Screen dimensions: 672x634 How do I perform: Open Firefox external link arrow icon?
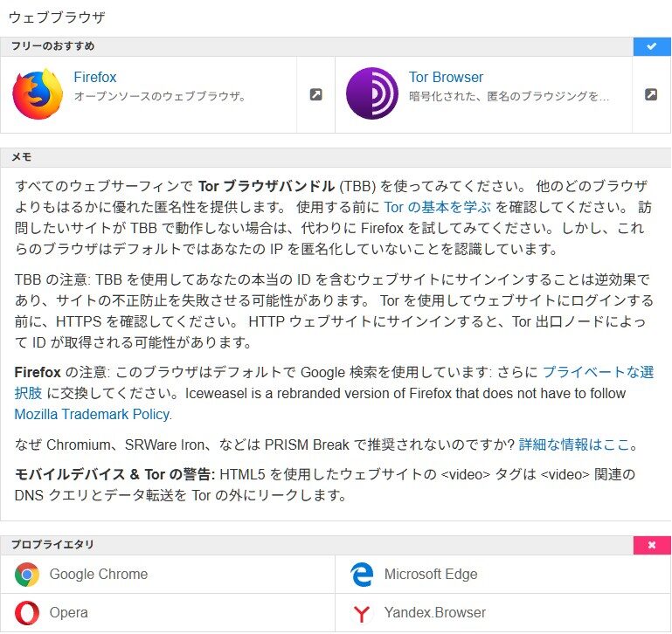(x=315, y=94)
